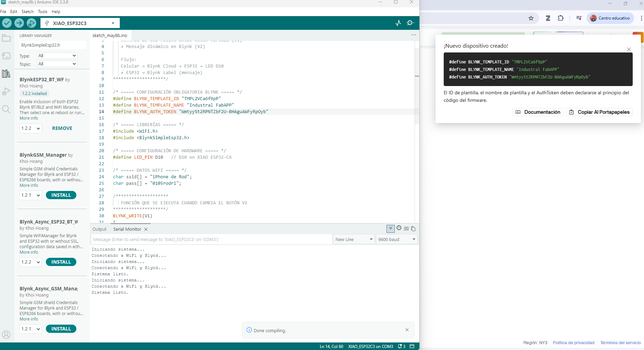The image size is (644, 350).
Task: Click line 21 define LED_PIN D10 code
Action: pyautogui.click(x=138, y=157)
